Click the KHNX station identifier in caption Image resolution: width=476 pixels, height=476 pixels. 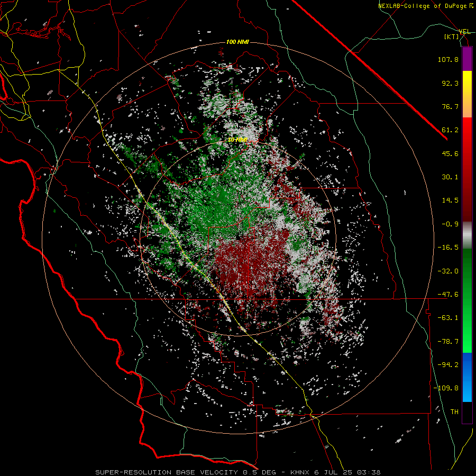[300, 472]
